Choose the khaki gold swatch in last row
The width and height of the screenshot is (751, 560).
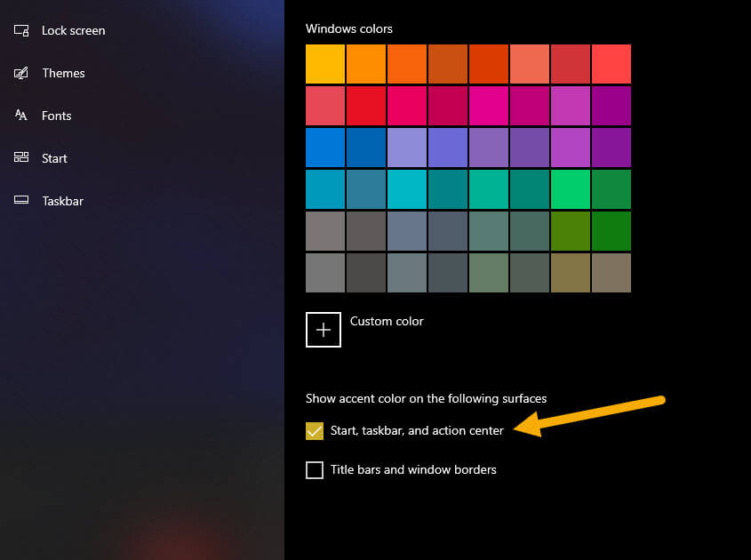[571, 273]
